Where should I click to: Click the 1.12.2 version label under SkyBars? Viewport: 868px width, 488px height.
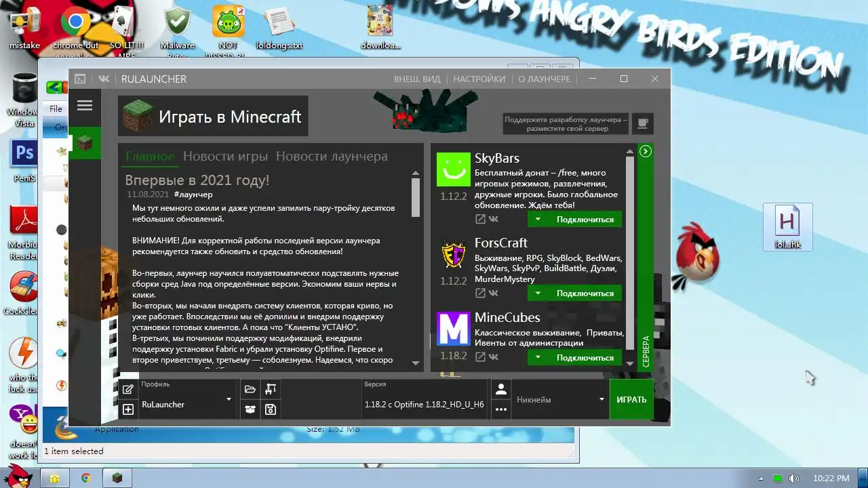454,197
